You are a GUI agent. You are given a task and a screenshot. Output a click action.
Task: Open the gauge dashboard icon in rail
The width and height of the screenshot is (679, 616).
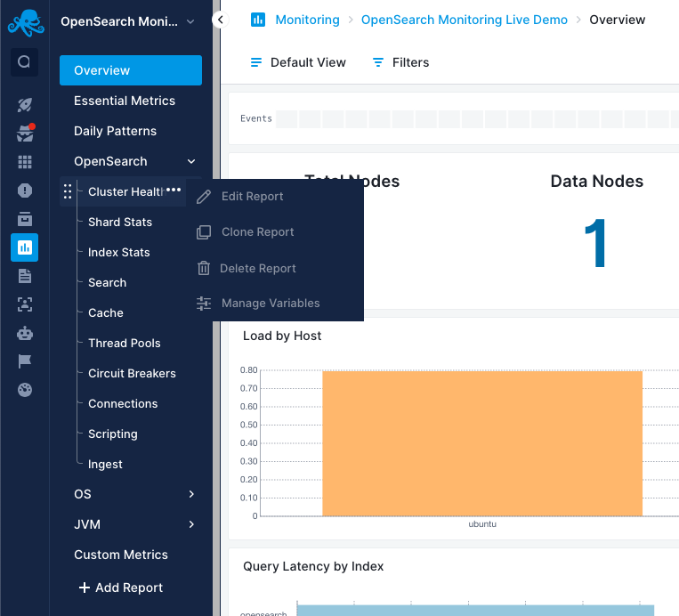coord(25,390)
